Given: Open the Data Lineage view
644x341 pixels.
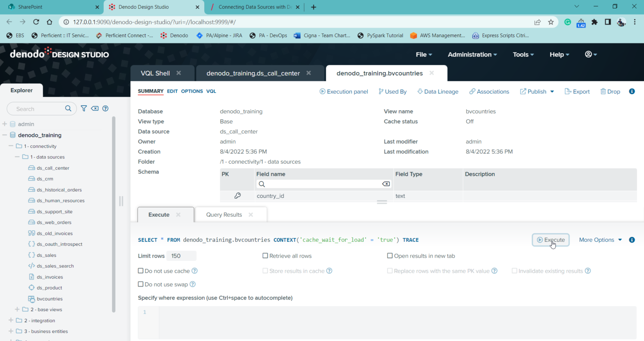Looking at the screenshot, I should tap(438, 91).
